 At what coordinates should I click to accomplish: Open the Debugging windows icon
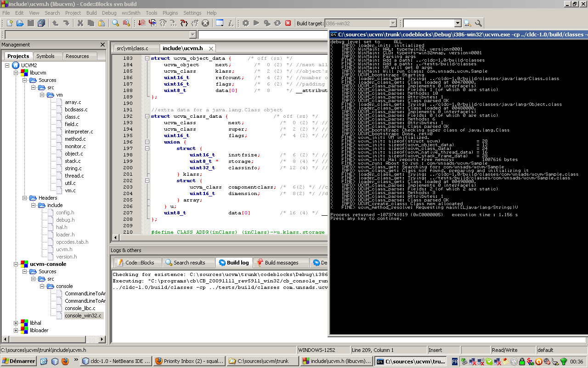[x=220, y=23]
